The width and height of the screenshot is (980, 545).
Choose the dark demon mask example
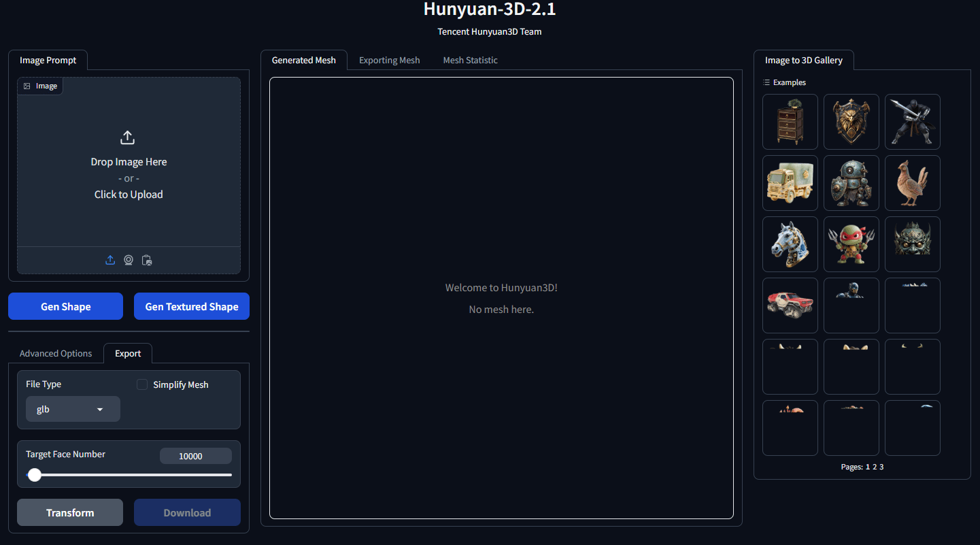point(913,244)
